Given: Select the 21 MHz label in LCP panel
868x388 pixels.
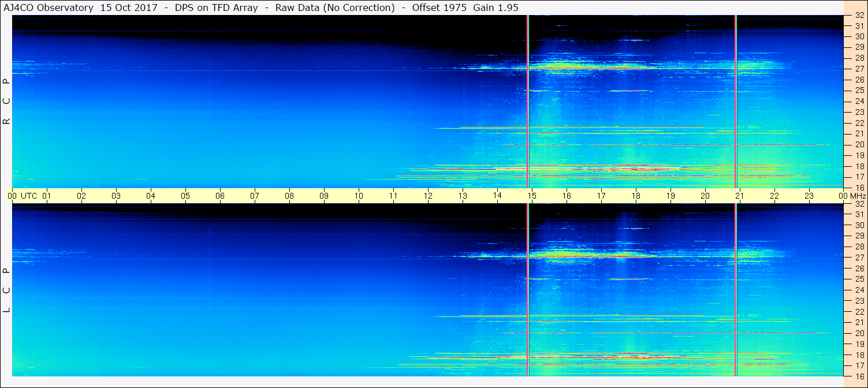Looking at the screenshot, I should 859,322.
